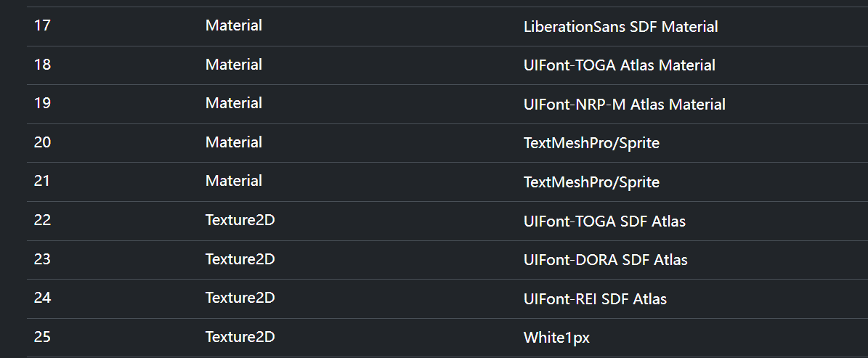This screenshot has height=358, width=868.
Task: Select the Material type beside LiberationSans SDF
Action: coord(234,25)
